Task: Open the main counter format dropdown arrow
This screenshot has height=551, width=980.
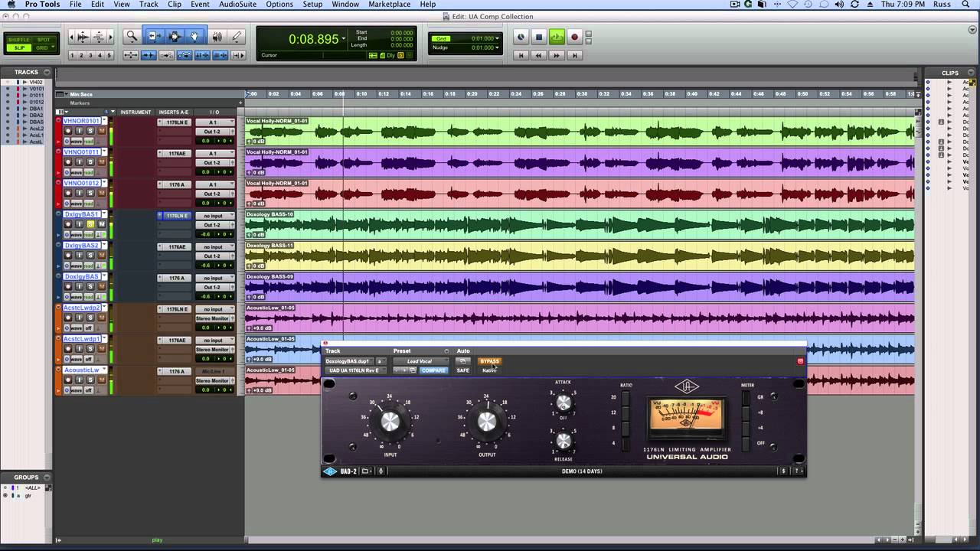Action: 344,39
